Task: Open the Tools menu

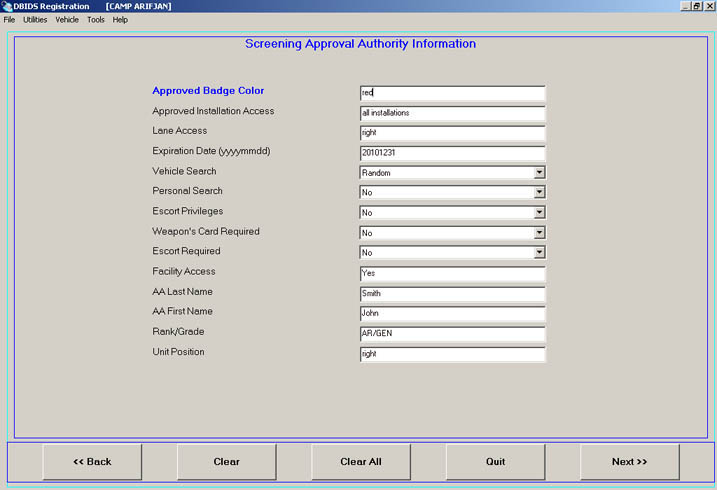Action: [x=96, y=19]
